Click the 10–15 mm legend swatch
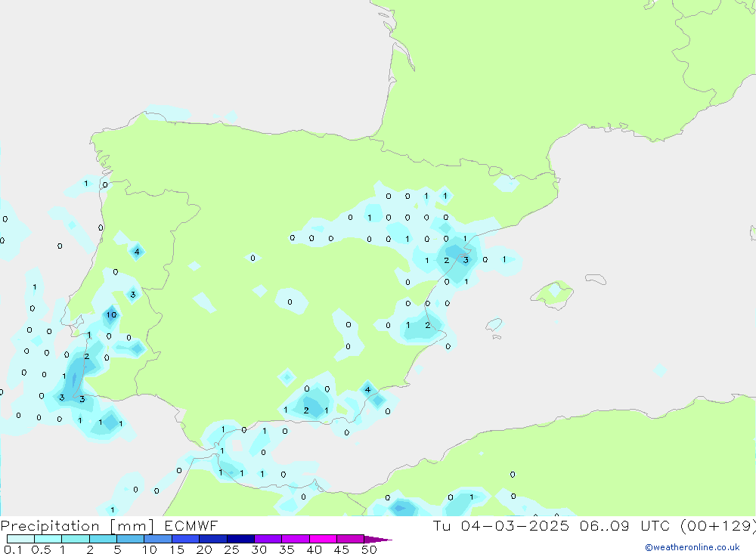 point(158,539)
